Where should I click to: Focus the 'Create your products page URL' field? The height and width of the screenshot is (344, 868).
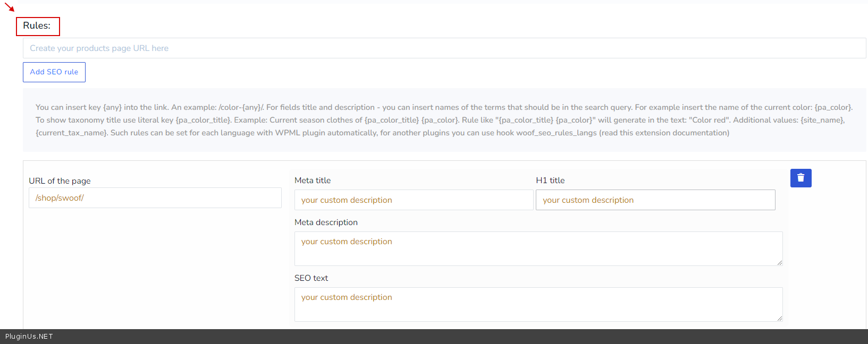pyautogui.click(x=444, y=48)
